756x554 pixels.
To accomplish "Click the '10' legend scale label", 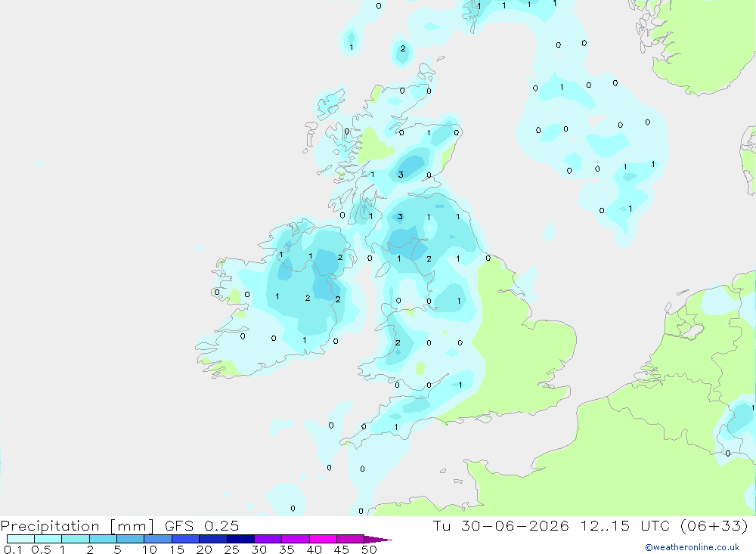I will coord(149,549).
